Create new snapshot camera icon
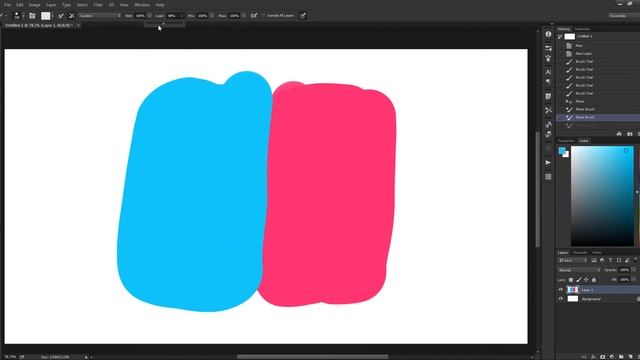 (629, 134)
